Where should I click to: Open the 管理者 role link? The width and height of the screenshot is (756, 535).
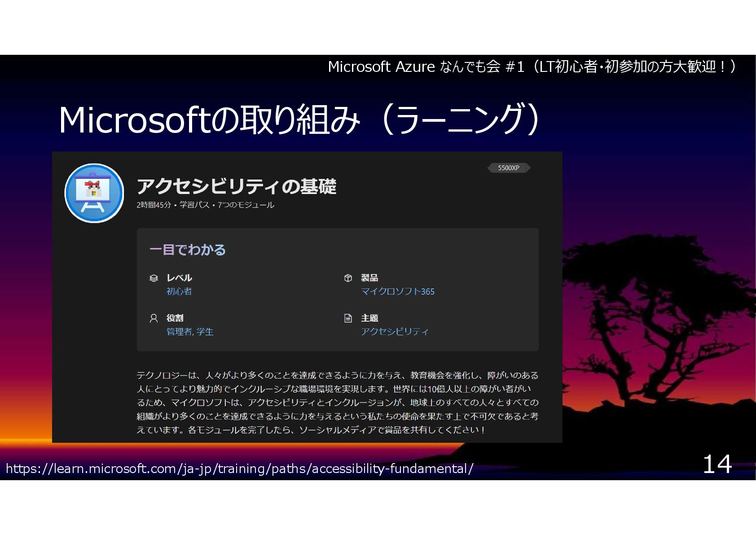(179, 332)
